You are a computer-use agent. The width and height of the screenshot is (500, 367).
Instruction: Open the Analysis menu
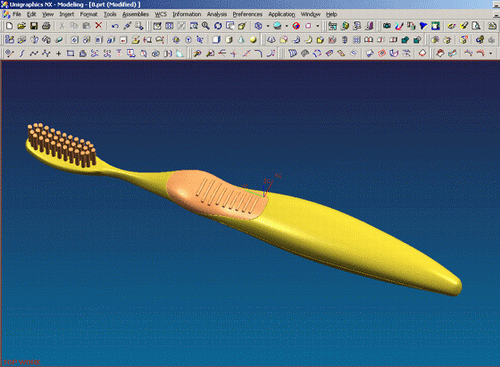pos(217,14)
